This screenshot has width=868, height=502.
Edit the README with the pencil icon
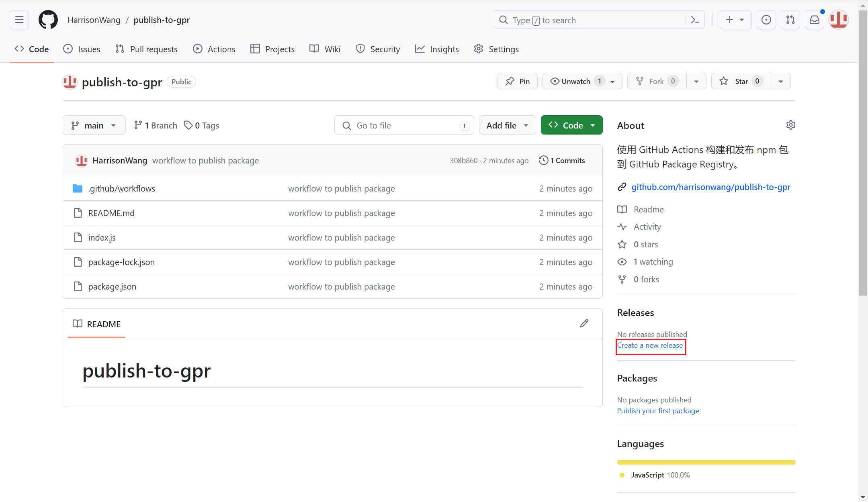coord(584,323)
